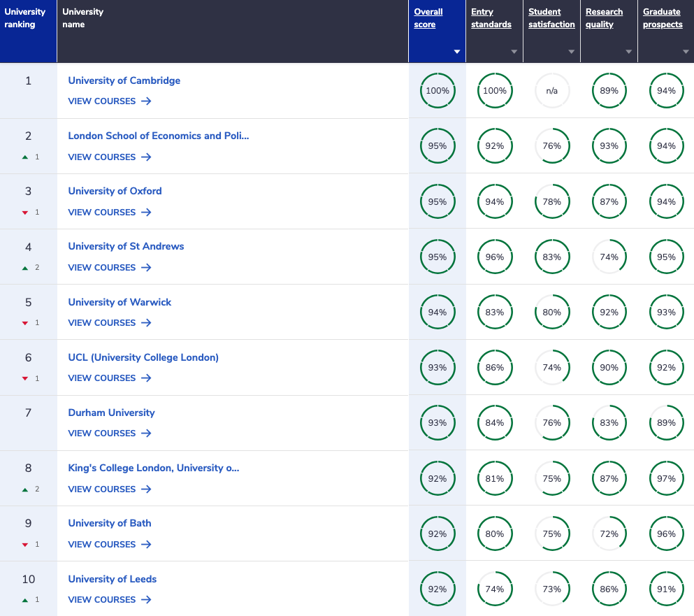
Task: Click Bath's 96% graduate prospects circle
Action: (x=666, y=534)
